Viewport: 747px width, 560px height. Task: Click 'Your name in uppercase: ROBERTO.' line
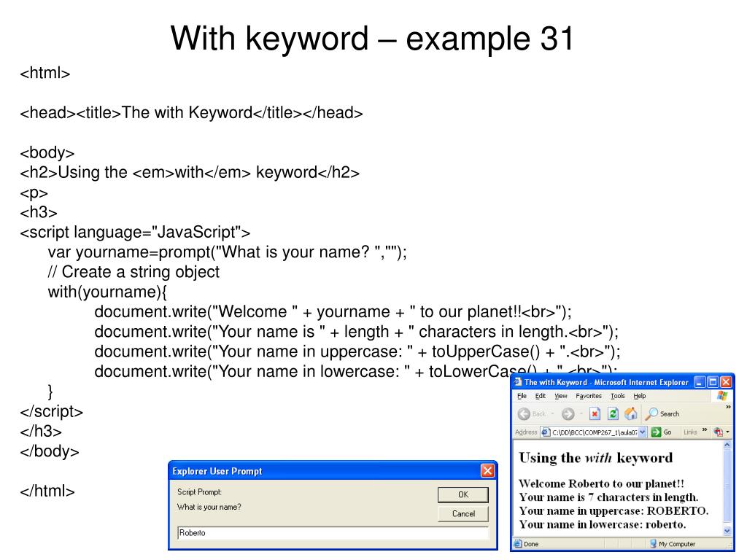coord(614,511)
